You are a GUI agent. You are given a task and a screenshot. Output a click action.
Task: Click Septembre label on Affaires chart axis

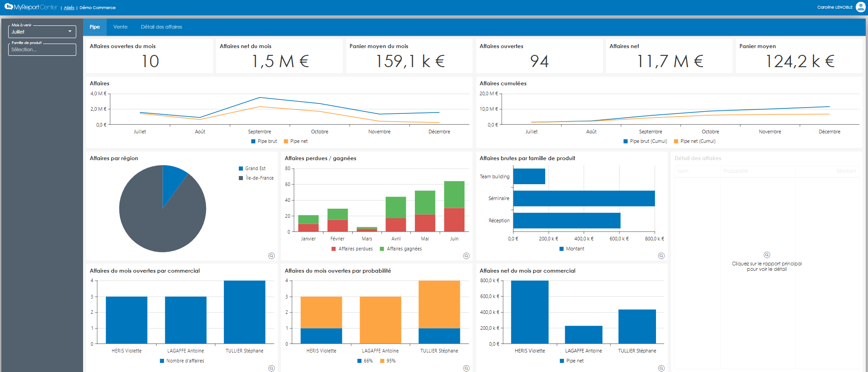[x=260, y=132]
